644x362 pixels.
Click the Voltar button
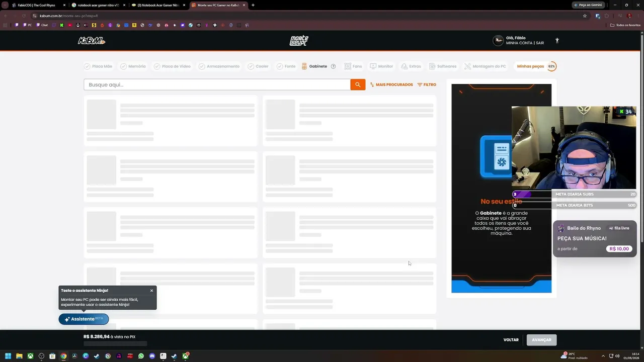pos(511,340)
